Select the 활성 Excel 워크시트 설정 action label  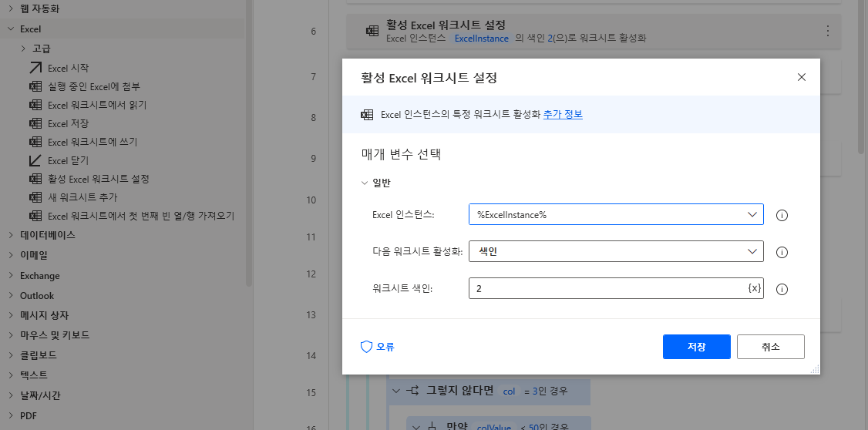click(x=99, y=179)
